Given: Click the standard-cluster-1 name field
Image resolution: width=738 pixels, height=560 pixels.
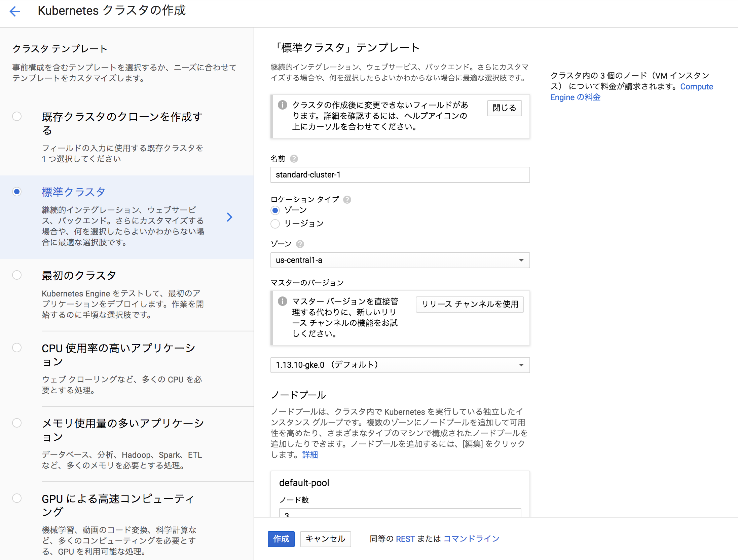Looking at the screenshot, I should 400,175.
